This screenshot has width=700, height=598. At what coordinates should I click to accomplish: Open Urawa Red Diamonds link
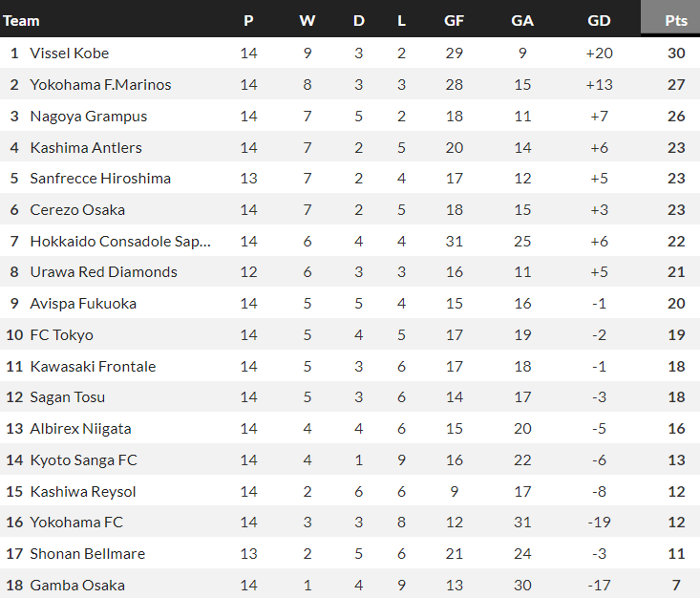[103, 272]
